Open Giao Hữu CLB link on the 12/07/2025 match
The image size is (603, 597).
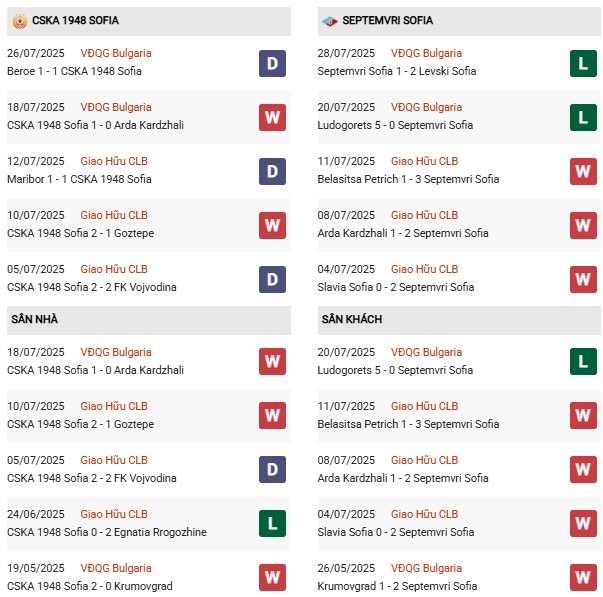point(114,161)
